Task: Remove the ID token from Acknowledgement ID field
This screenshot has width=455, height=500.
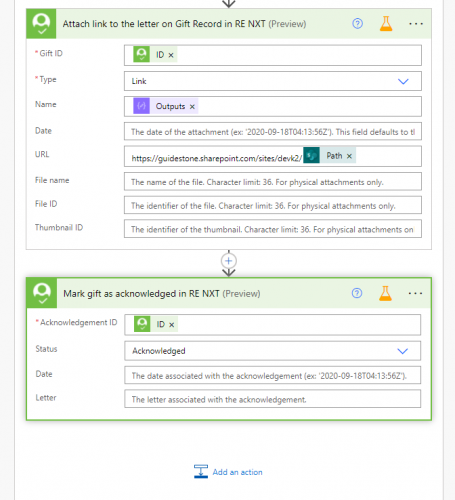Action: click(x=172, y=325)
